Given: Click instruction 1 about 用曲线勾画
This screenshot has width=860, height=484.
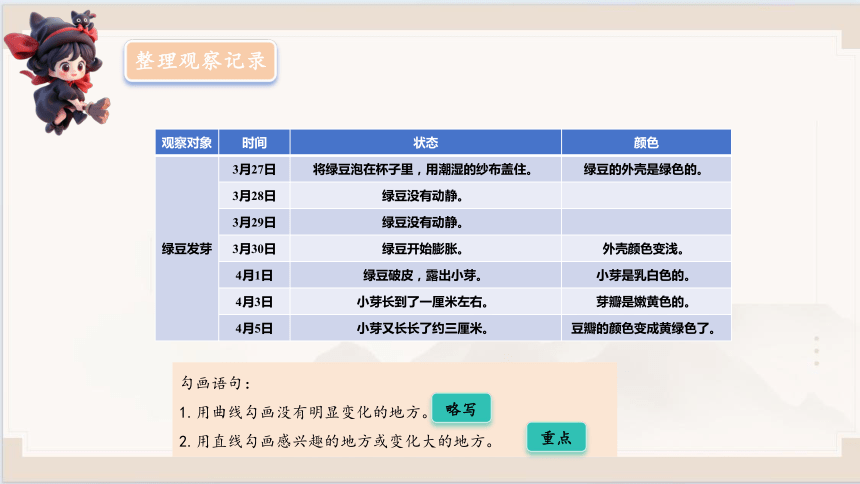Looking at the screenshot, I should 304,412.
